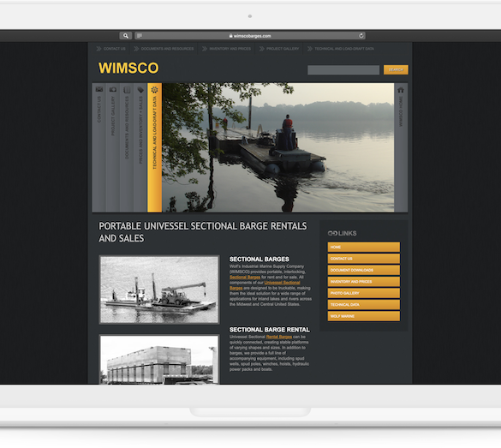Image resolution: width=501 pixels, height=448 pixels.
Task: Click the Links panel heading
Action: 342,233
